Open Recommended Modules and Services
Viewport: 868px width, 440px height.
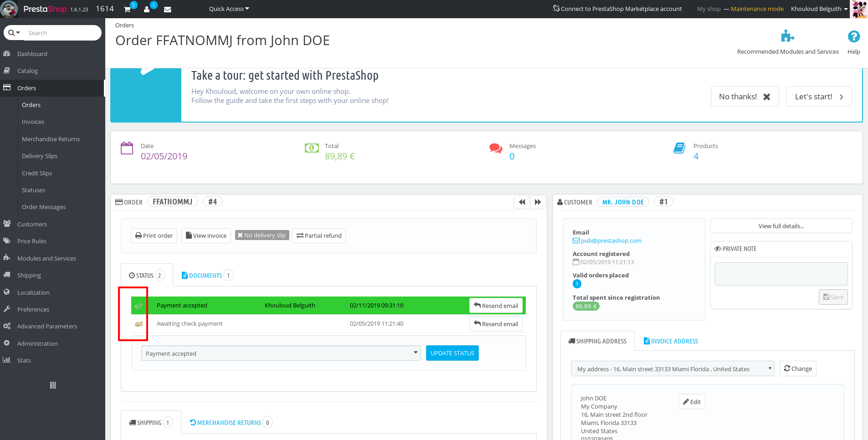pos(788,36)
